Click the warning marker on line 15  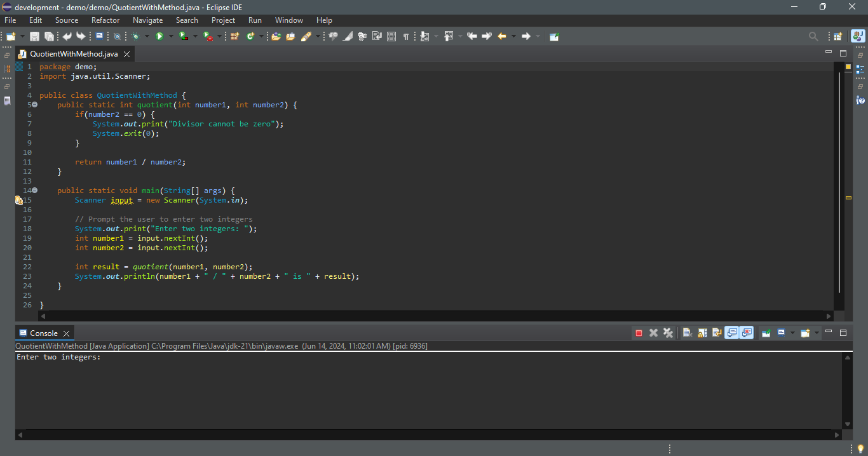19,200
